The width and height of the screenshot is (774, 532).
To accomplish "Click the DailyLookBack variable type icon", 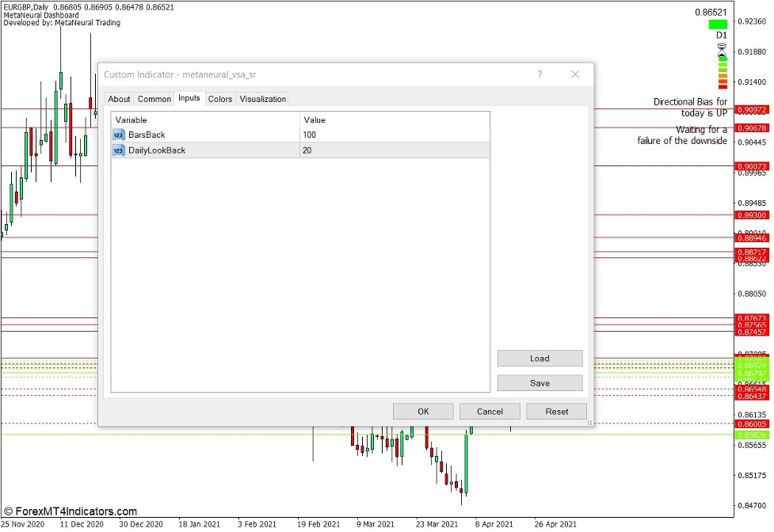I will click(119, 150).
